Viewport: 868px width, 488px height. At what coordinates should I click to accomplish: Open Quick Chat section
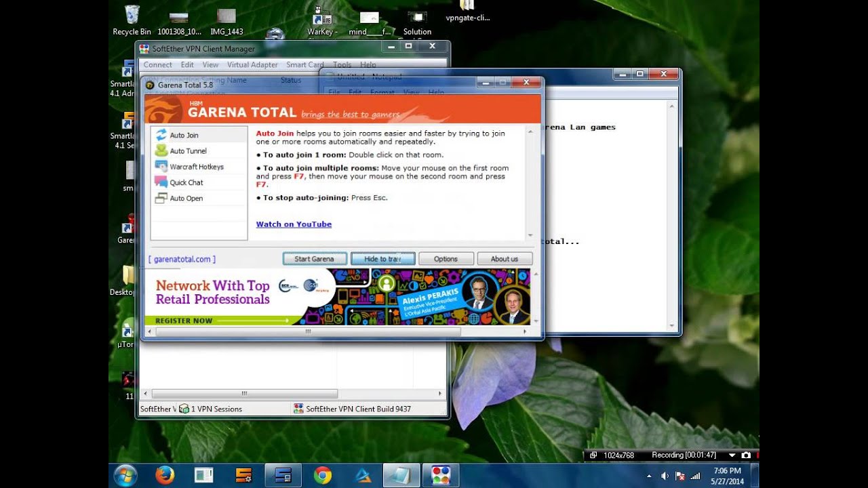[199, 182]
